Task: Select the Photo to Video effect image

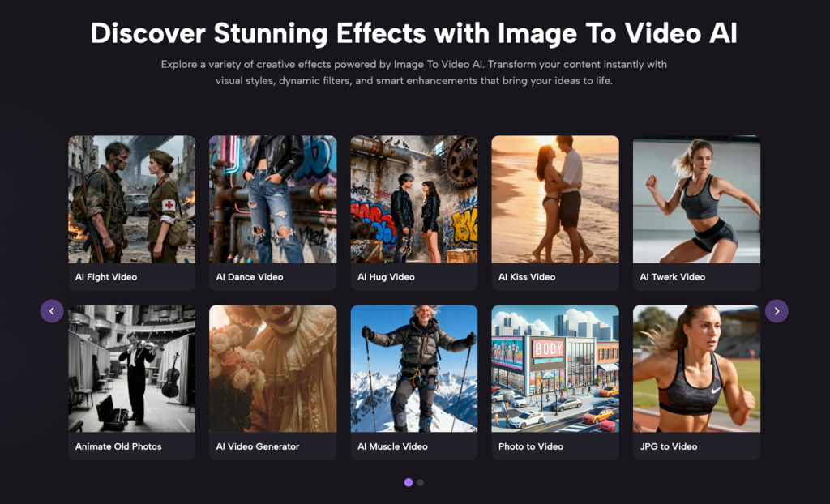Action: [x=554, y=369]
